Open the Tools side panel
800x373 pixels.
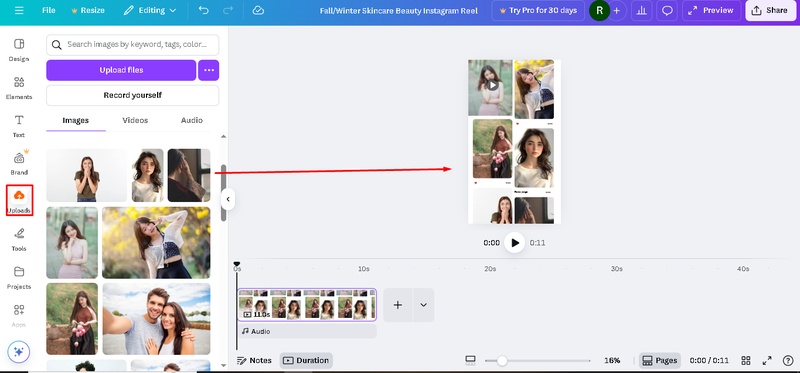[19, 240]
